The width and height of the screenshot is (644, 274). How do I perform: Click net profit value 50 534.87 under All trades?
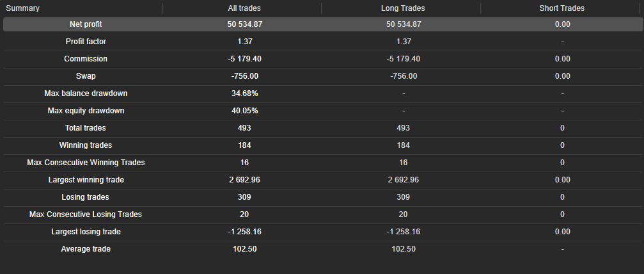click(x=244, y=24)
